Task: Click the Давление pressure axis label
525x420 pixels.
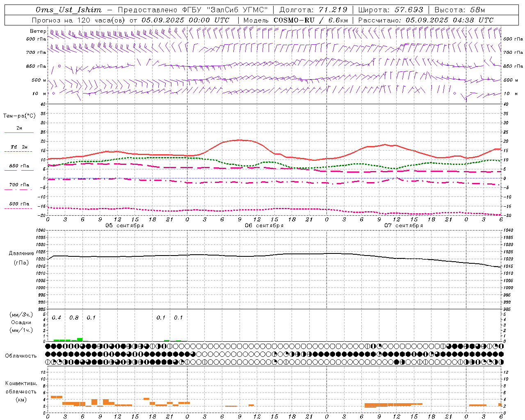Action: [x=21, y=253]
